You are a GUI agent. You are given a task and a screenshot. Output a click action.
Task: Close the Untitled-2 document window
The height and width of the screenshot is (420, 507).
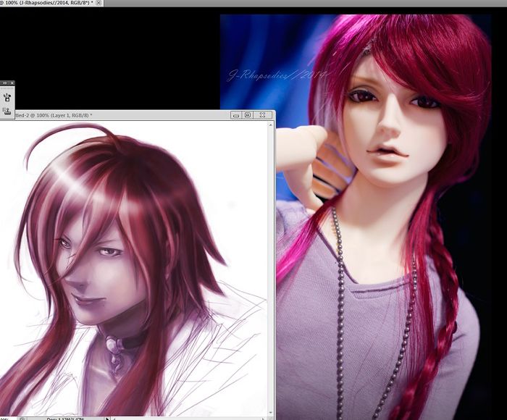pyautogui.click(x=262, y=115)
